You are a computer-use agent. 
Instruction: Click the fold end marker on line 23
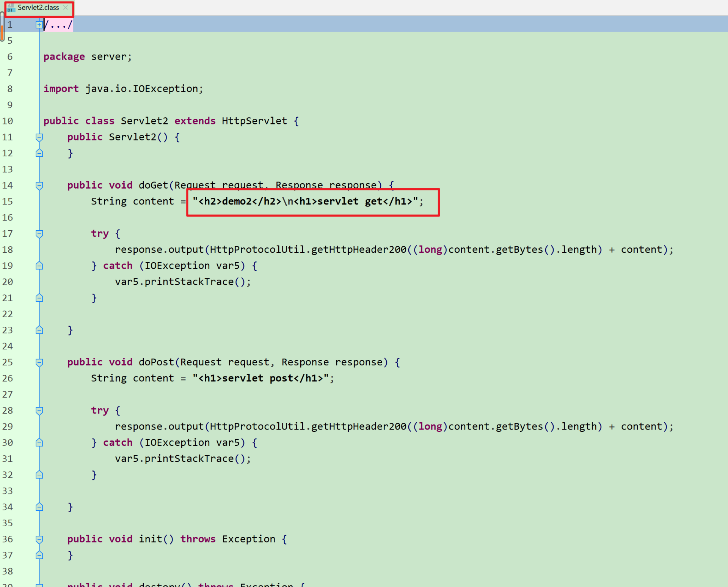(x=39, y=330)
